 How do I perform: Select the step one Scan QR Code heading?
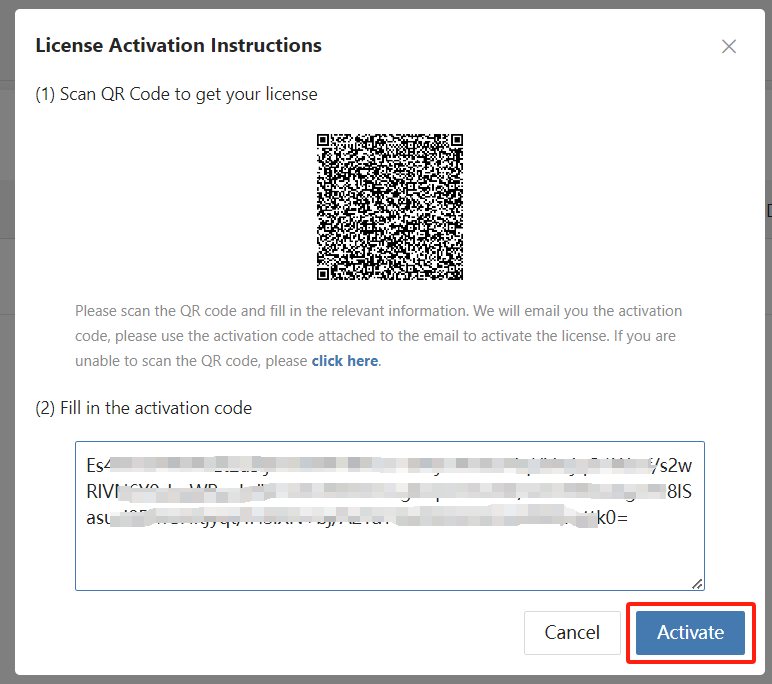(x=176, y=94)
